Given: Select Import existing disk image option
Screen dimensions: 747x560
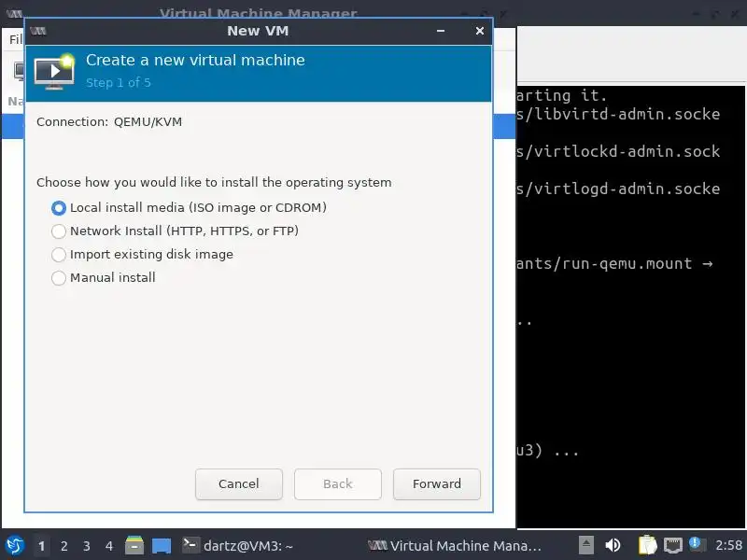Looking at the screenshot, I should (142, 254).
